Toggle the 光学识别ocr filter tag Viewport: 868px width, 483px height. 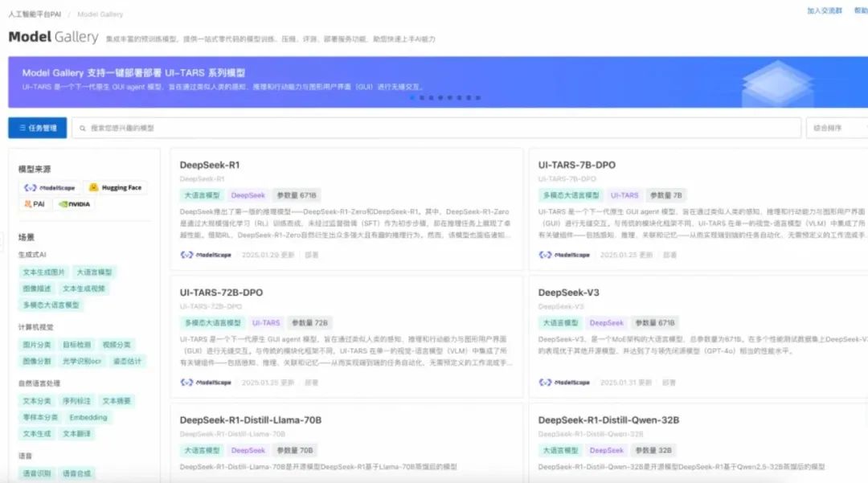coord(83,362)
